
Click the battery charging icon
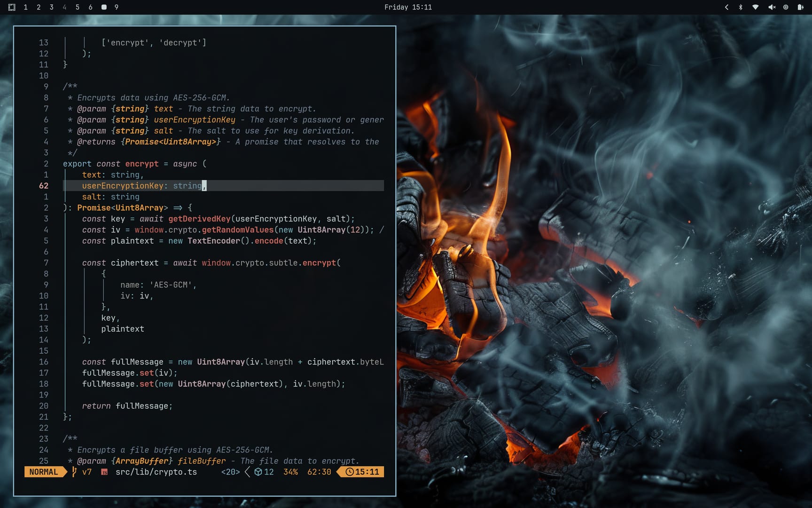[x=800, y=7]
